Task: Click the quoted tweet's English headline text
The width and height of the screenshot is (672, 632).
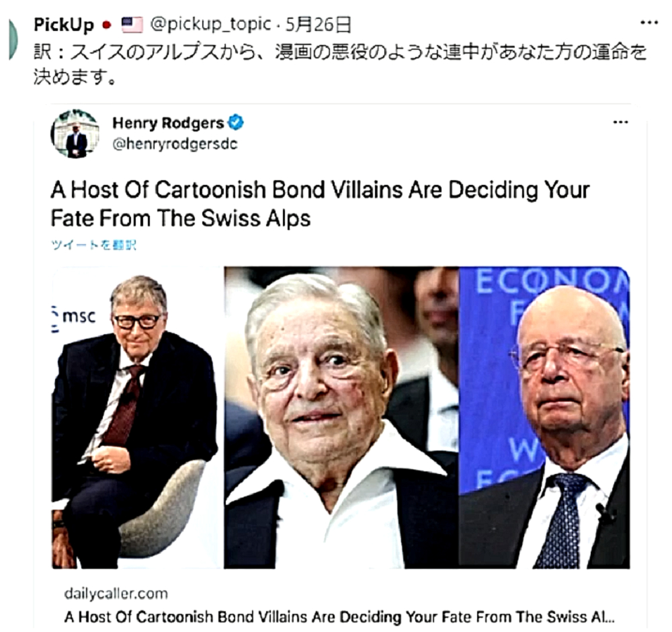Action: [320, 204]
